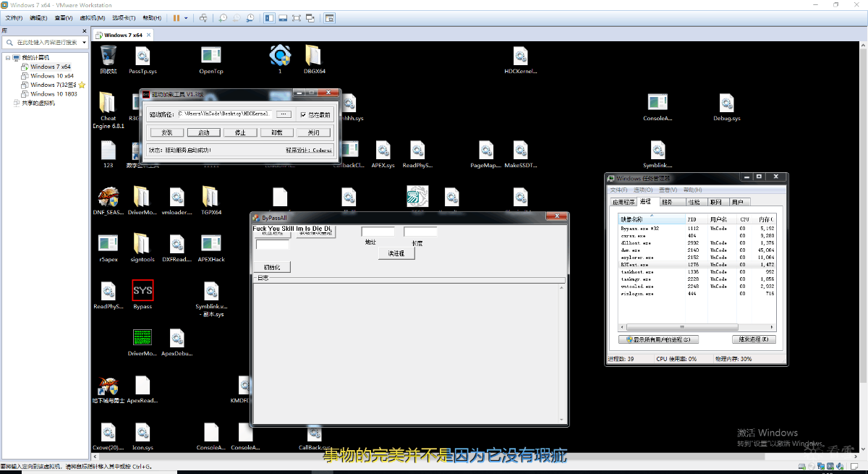868x474 pixels.
Task: Click the ByPassAll log vertical scrollbar
Action: click(562, 353)
